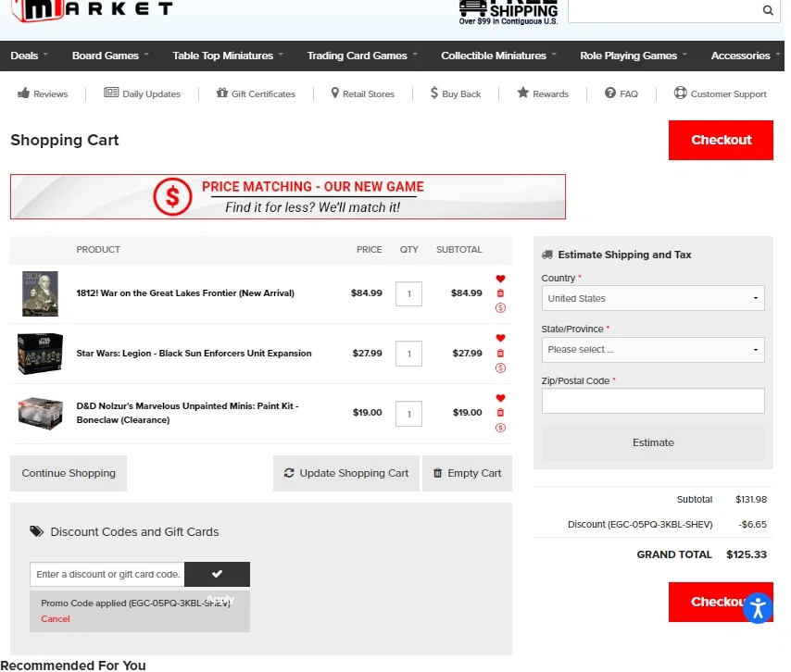Click the D&D Paint Kit thumbnail
Image resolution: width=791 pixels, height=672 pixels.
pyautogui.click(x=41, y=414)
